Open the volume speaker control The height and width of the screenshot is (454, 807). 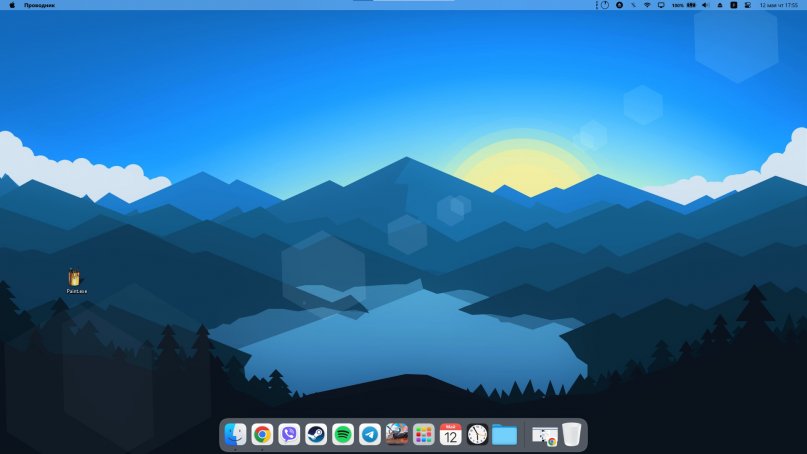[x=705, y=5]
